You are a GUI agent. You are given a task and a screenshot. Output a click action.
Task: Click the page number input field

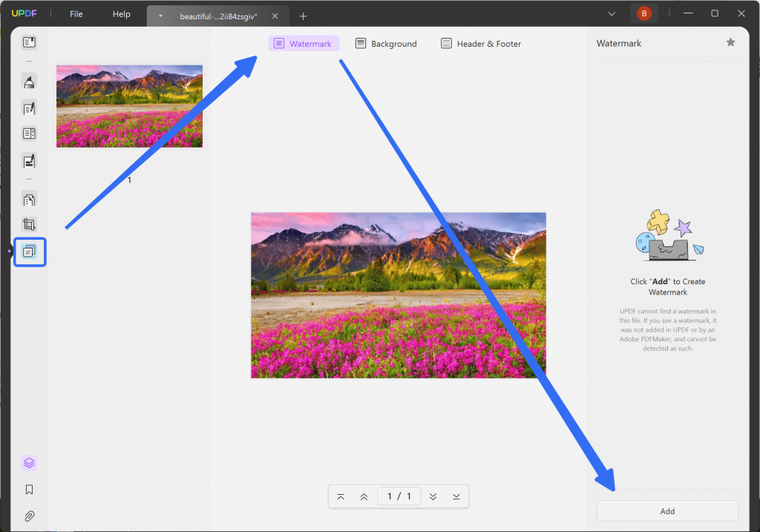click(399, 496)
